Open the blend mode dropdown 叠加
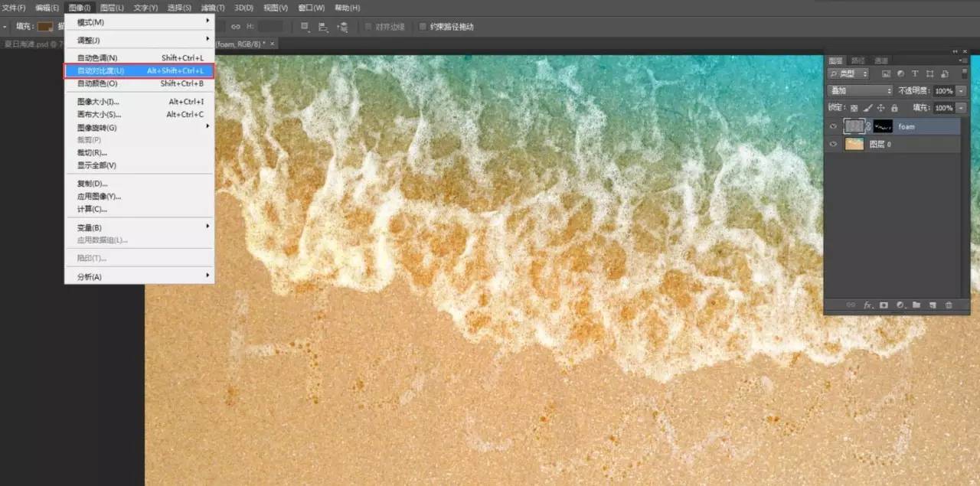Screen dimensions: 980x486 pos(861,91)
